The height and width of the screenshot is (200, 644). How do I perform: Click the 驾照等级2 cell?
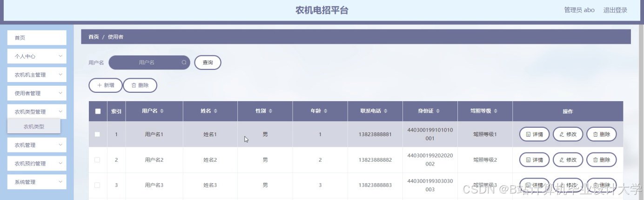[485, 160]
